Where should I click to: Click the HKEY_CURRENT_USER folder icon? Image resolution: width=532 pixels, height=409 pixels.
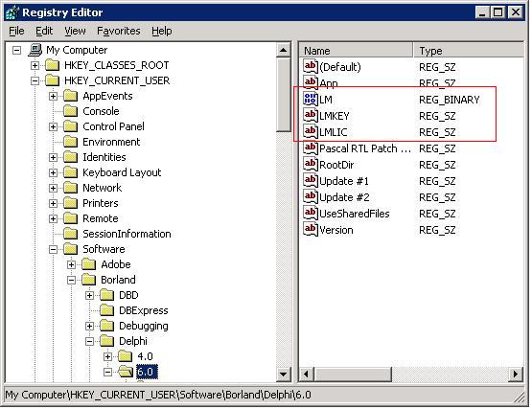pyautogui.click(x=53, y=80)
